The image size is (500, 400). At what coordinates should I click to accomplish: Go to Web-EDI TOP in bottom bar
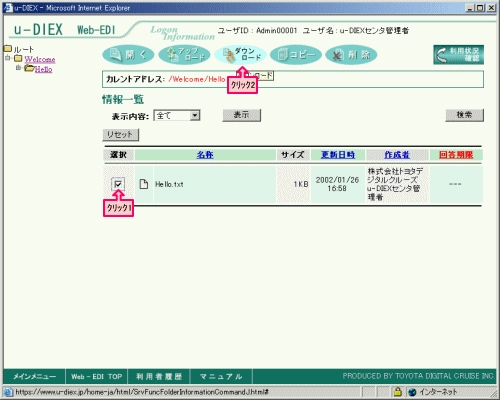[x=97, y=377]
